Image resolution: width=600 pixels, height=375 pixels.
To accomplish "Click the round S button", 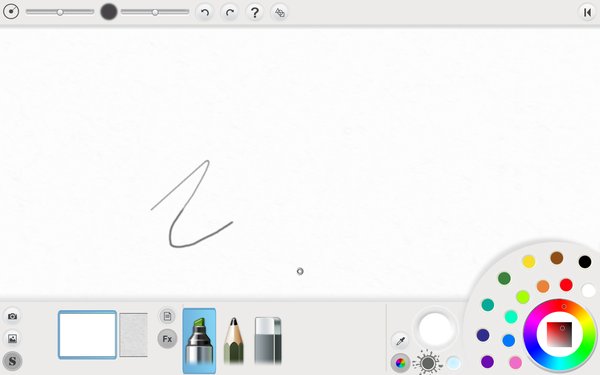I will (12, 361).
